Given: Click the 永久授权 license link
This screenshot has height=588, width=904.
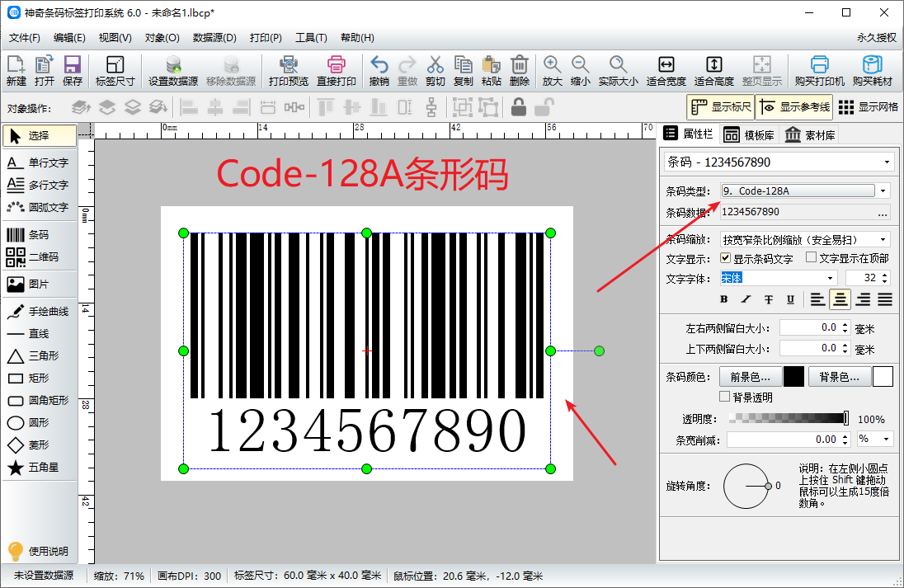Looking at the screenshot, I should point(876,38).
